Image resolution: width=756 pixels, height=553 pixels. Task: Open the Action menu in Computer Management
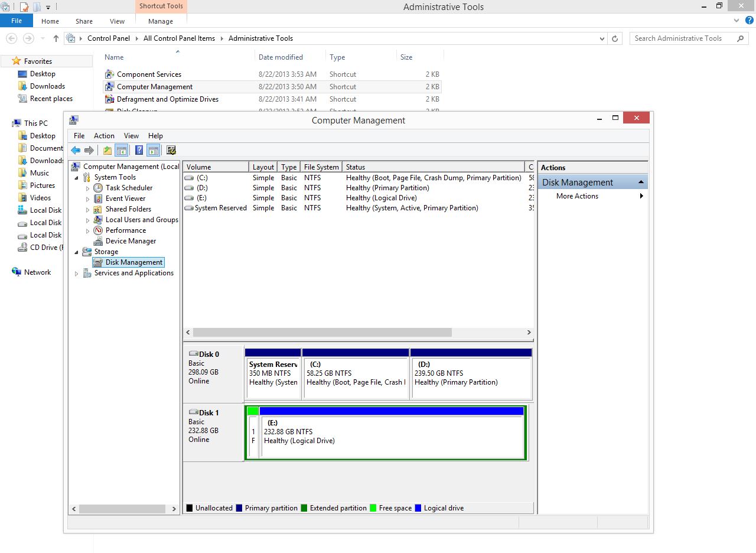[104, 136]
